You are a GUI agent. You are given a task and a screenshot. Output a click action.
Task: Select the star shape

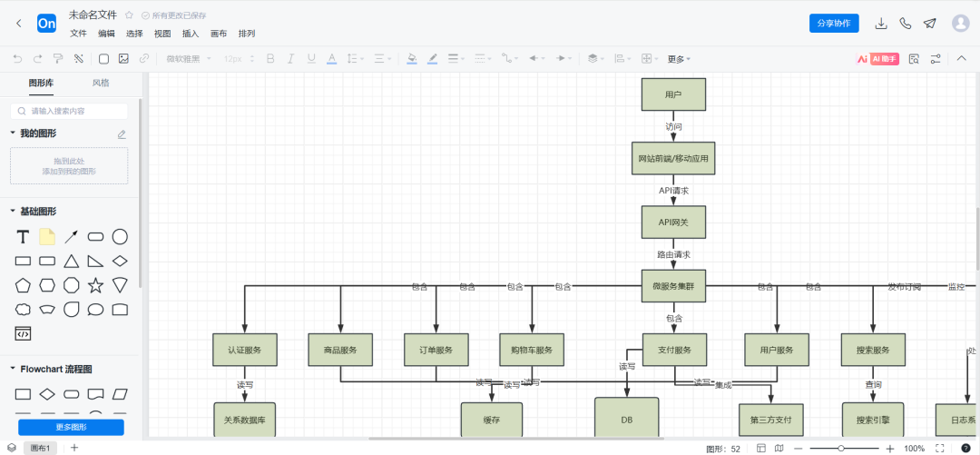(95, 285)
